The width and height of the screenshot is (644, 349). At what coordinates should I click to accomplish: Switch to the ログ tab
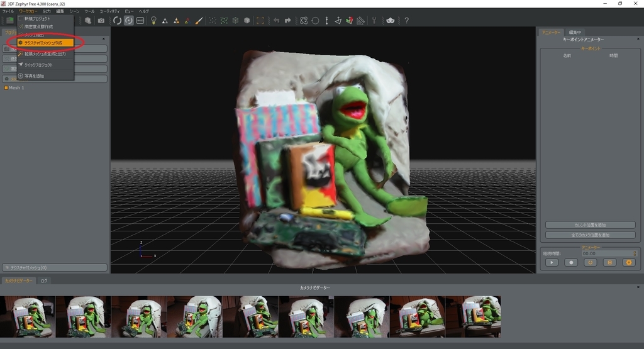point(44,281)
